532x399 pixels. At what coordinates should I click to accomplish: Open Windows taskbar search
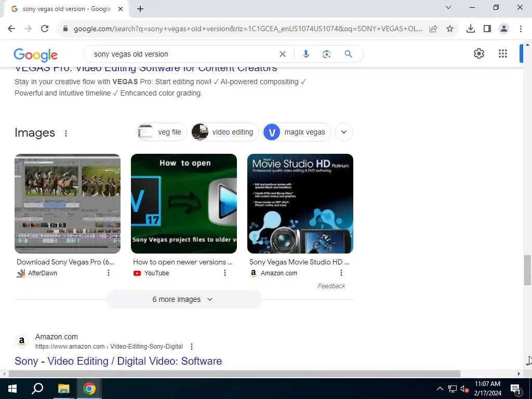[x=37, y=389]
